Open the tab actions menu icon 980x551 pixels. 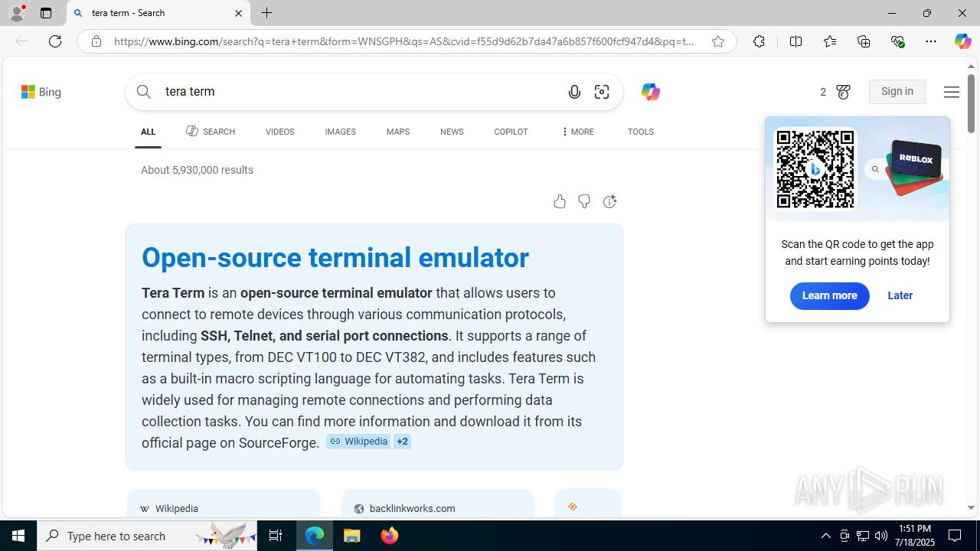[x=46, y=13]
